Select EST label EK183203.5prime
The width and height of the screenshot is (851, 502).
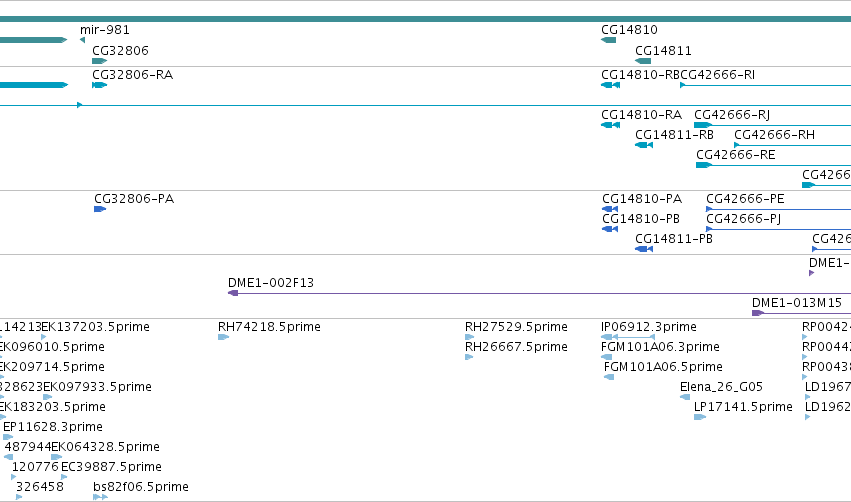coord(53,408)
